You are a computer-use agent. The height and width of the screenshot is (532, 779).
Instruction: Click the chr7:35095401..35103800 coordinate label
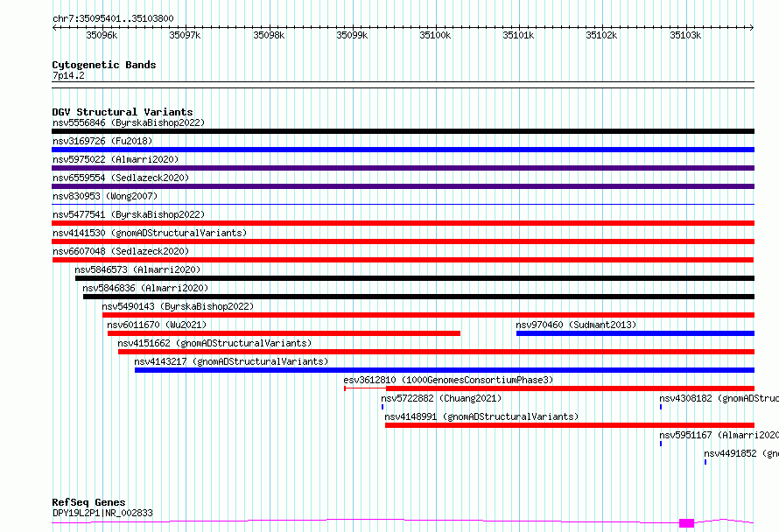113,19
